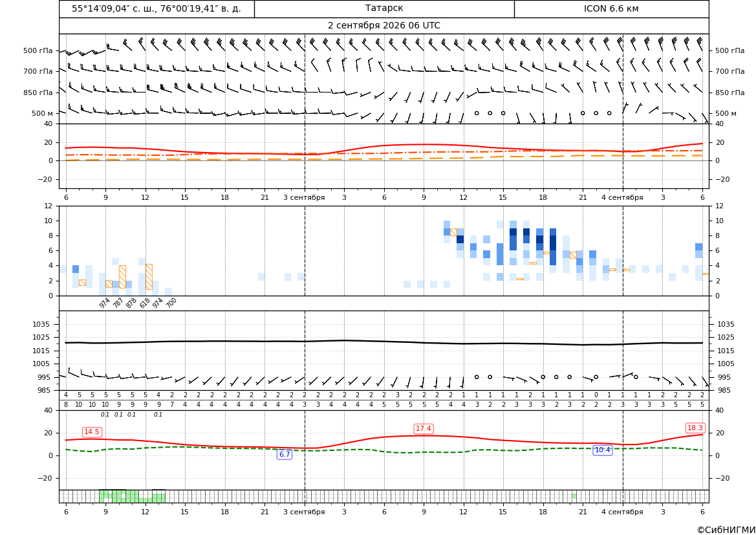The height and width of the screenshot is (535, 756).
Task: Click the 2 сентября 2026 06 UTC header
Action: [x=383, y=26]
